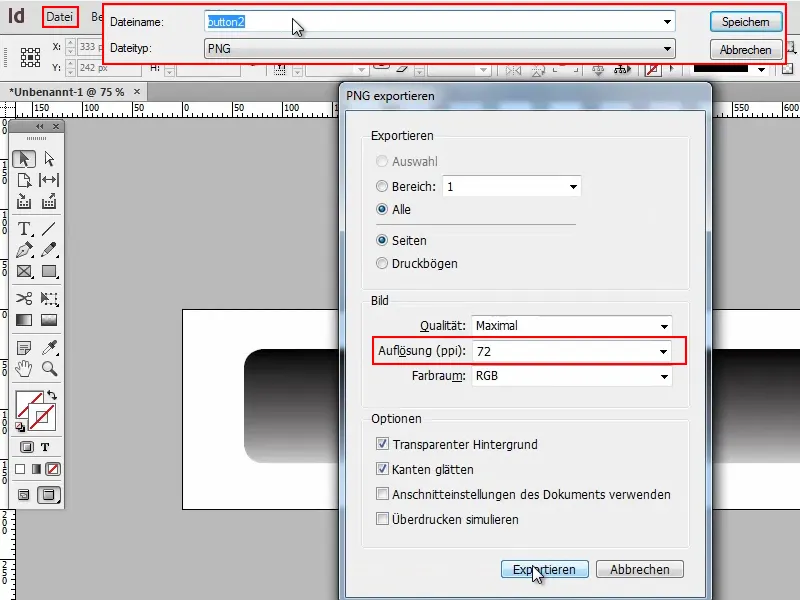Click Formatting affects container icon

[x=27, y=447]
